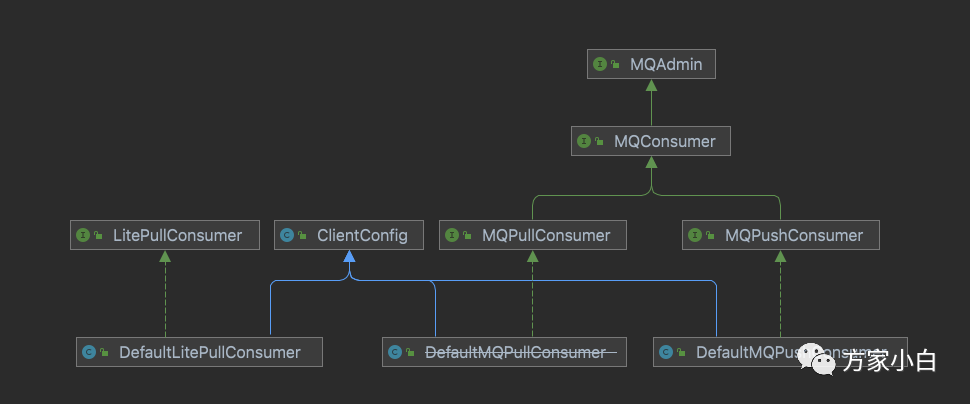Click the lock icon on MQPushConsumer
970x404 pixels.
(711, 235)
